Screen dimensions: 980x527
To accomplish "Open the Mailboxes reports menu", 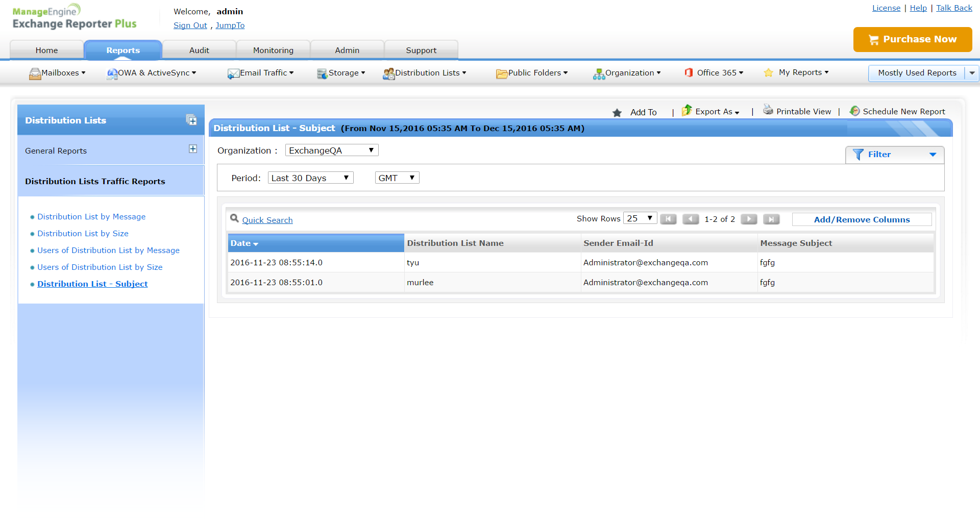I will (x=63, y=73).
